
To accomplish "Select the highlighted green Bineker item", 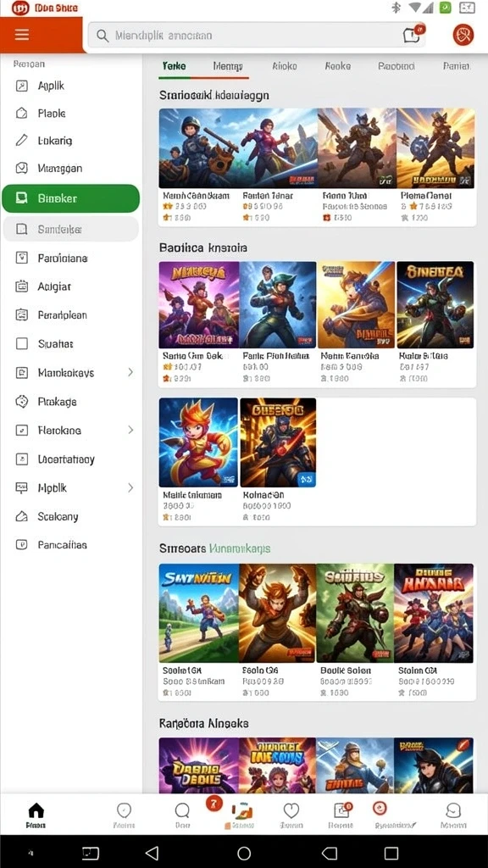I will coord(71,198).
